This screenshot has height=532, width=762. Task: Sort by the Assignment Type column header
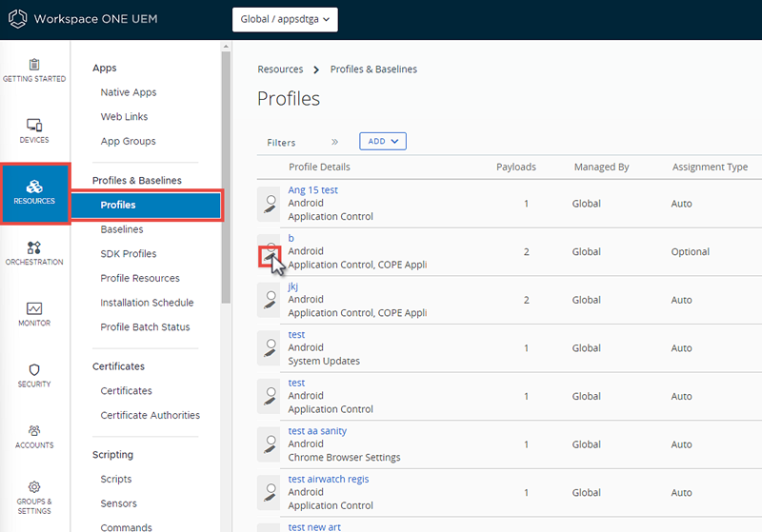click(710, 167)
